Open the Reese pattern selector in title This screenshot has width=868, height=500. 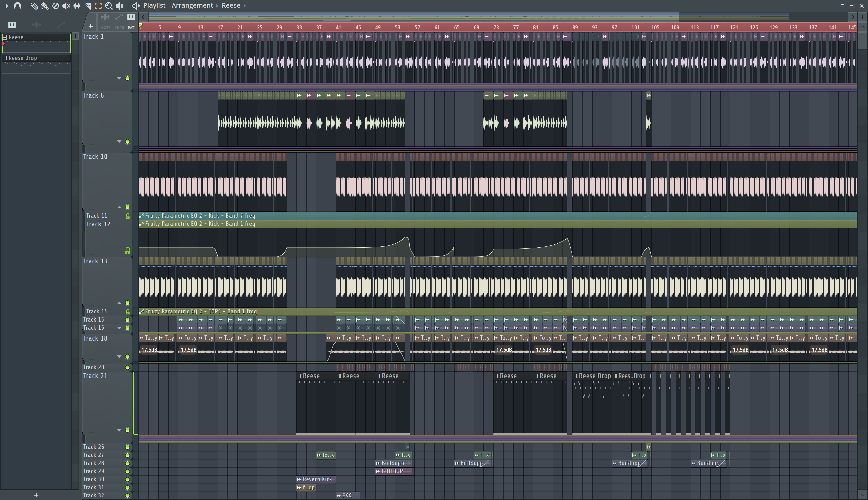pyautogui.click(x=231, y=6)
